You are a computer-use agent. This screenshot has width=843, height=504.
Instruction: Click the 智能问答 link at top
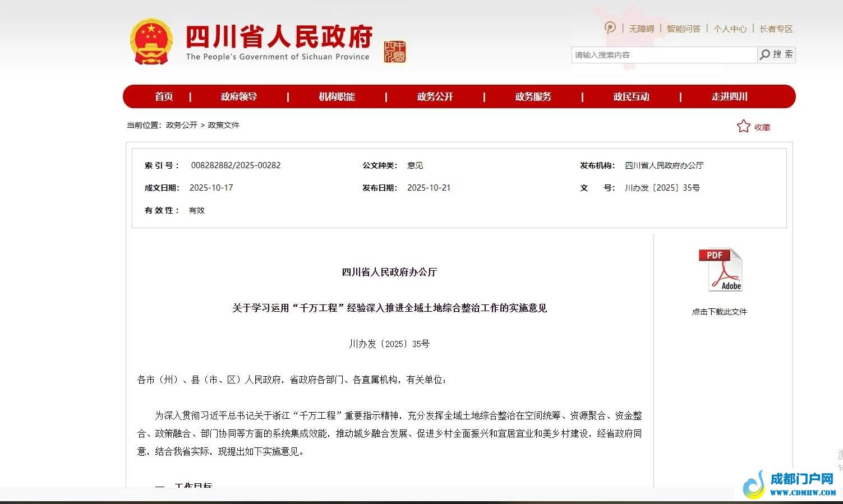click(683, 29)
